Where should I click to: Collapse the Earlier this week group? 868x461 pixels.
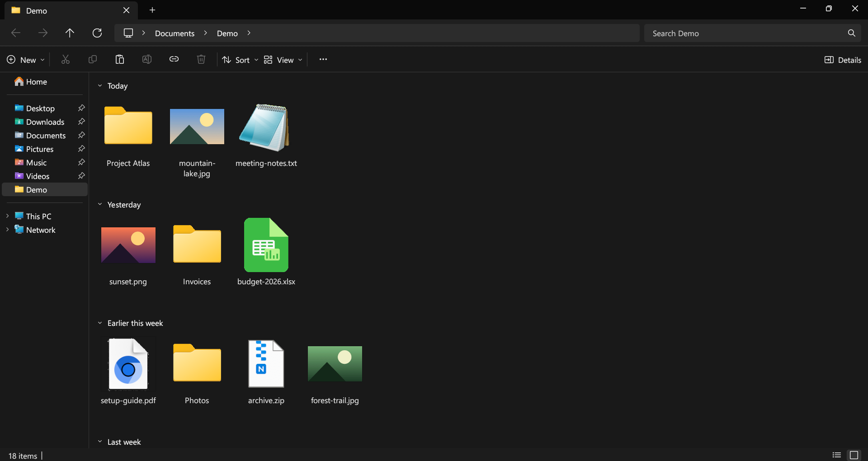coord(100,323)
